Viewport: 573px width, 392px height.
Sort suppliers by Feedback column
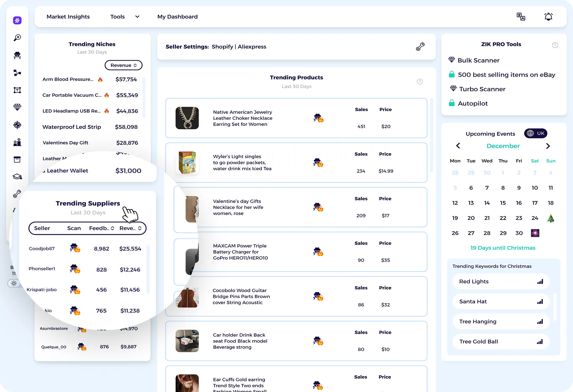tap(102, 228)
